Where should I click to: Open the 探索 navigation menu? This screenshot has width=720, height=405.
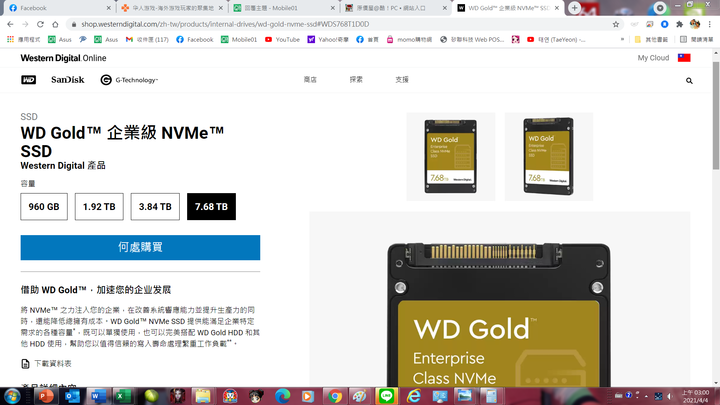pyautogui.click(x=356, y=80)
